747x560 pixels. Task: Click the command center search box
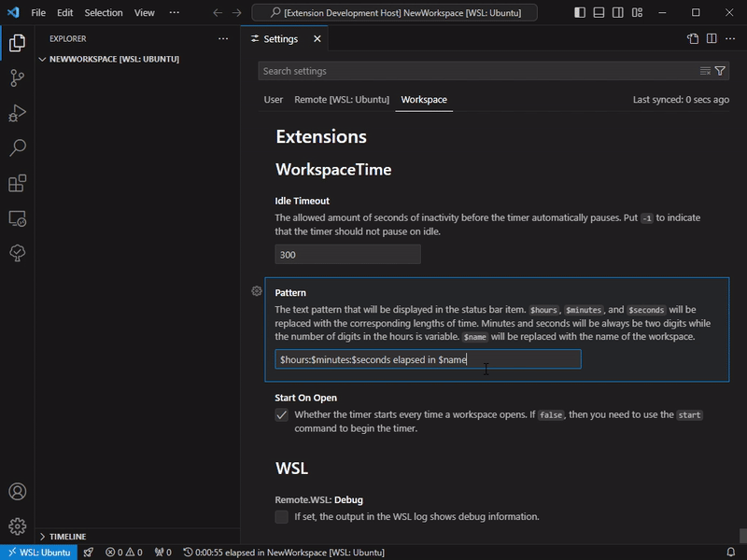(x=394, y=13)
